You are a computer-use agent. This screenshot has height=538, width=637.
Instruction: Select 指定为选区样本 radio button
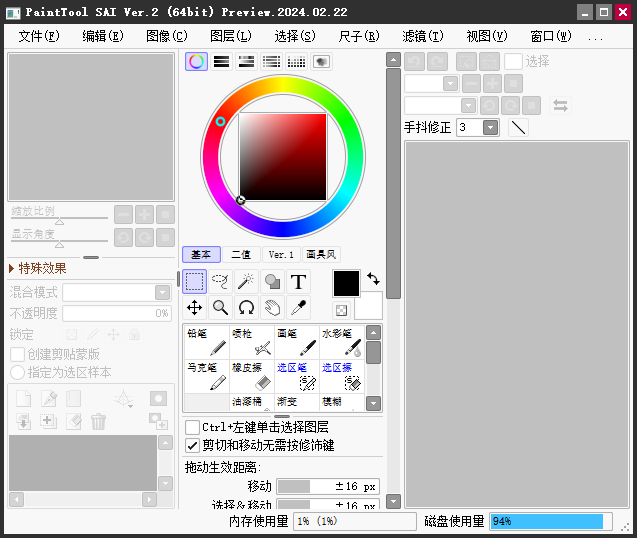click(17, 372)
